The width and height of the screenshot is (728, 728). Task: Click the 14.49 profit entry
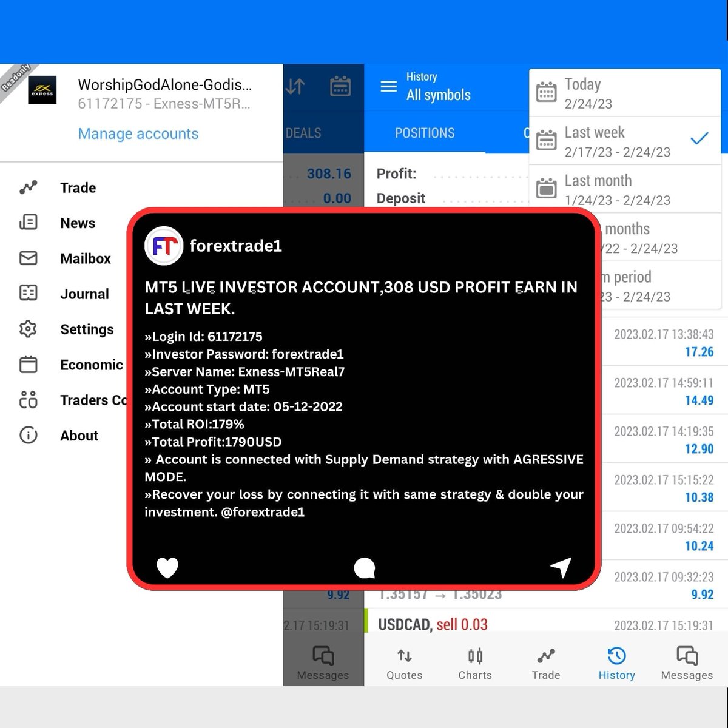click(699, 400)
